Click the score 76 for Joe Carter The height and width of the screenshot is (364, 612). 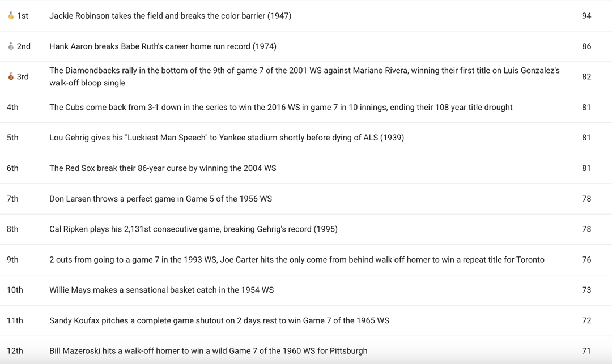point(586,260)
